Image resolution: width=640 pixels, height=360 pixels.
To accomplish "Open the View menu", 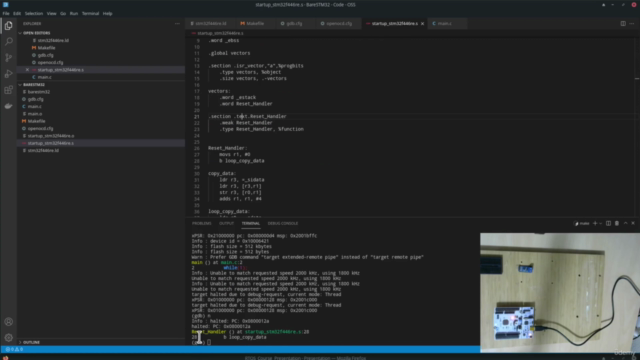I will [51, 13].
